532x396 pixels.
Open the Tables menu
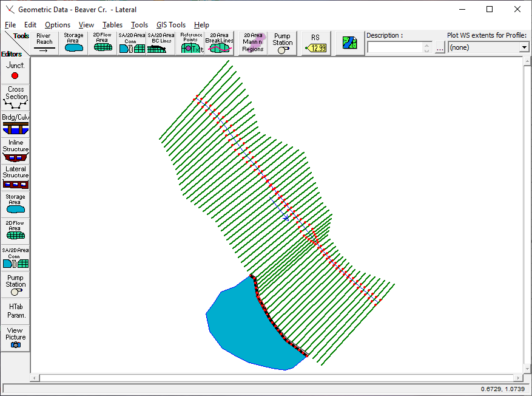(112, 25)
